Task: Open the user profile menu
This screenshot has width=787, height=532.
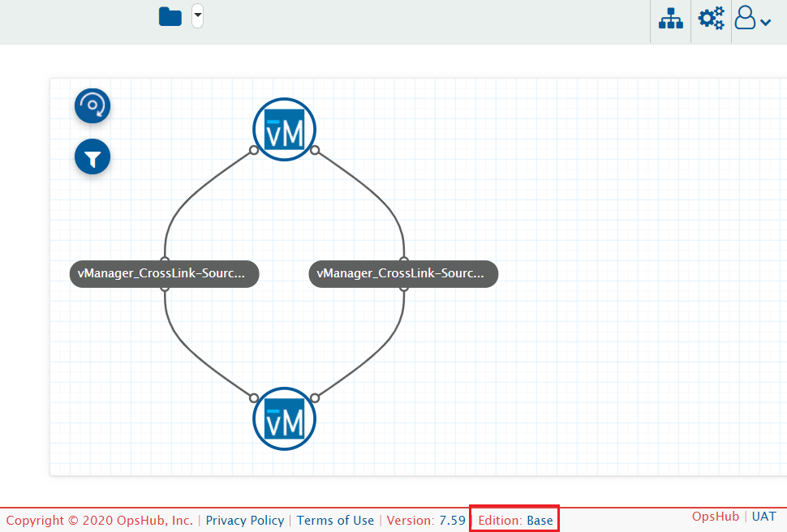Action: [x=752, y=19]
